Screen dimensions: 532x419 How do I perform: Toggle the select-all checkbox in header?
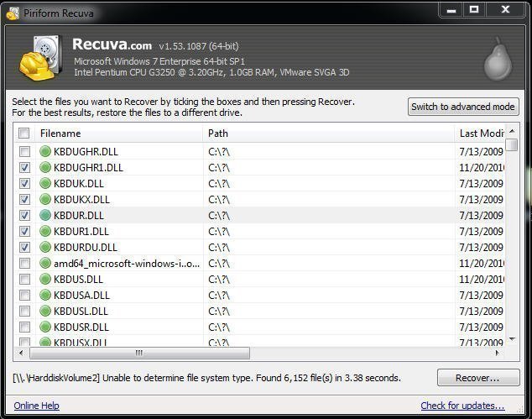(23, 134)
